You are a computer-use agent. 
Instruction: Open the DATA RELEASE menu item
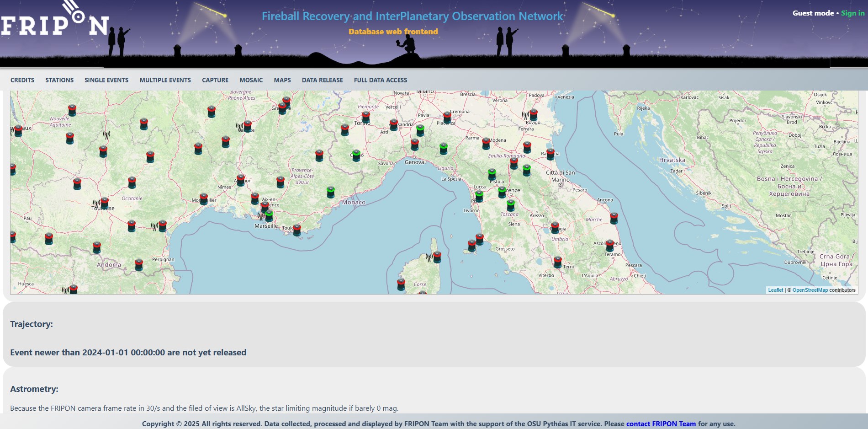pyautogui.click(x=322, y=80)
